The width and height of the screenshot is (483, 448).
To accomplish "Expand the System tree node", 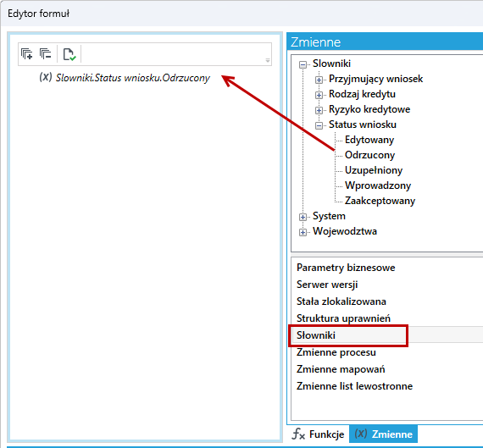I will [303, 217].
